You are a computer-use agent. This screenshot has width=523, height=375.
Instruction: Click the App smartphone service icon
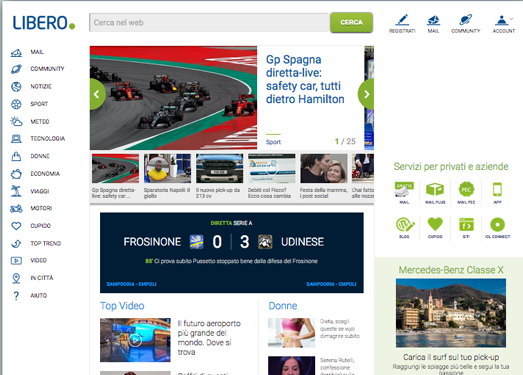[497, 190]
